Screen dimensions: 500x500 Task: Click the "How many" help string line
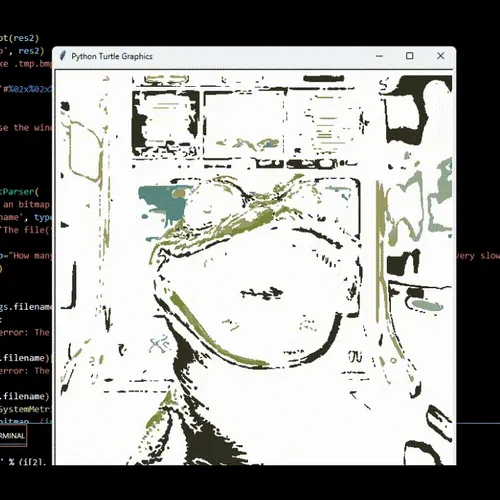click(x=26, y=256)
